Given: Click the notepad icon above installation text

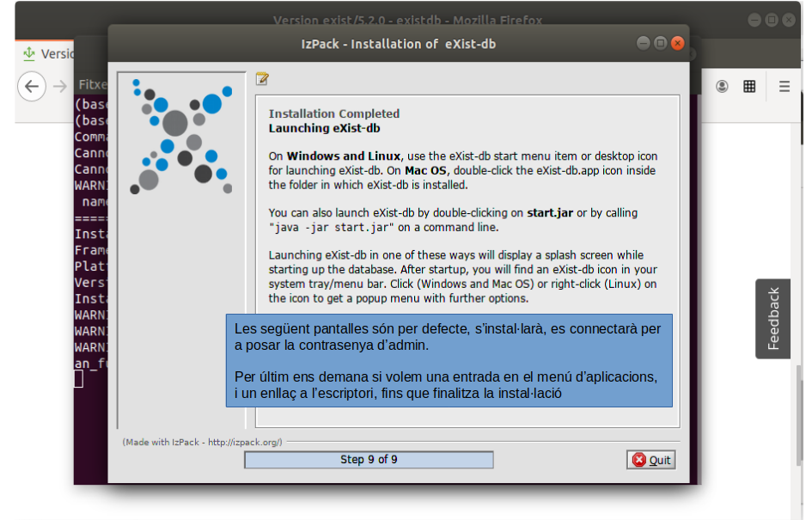Looking at the screenshot, I should (x=262, y=79).
